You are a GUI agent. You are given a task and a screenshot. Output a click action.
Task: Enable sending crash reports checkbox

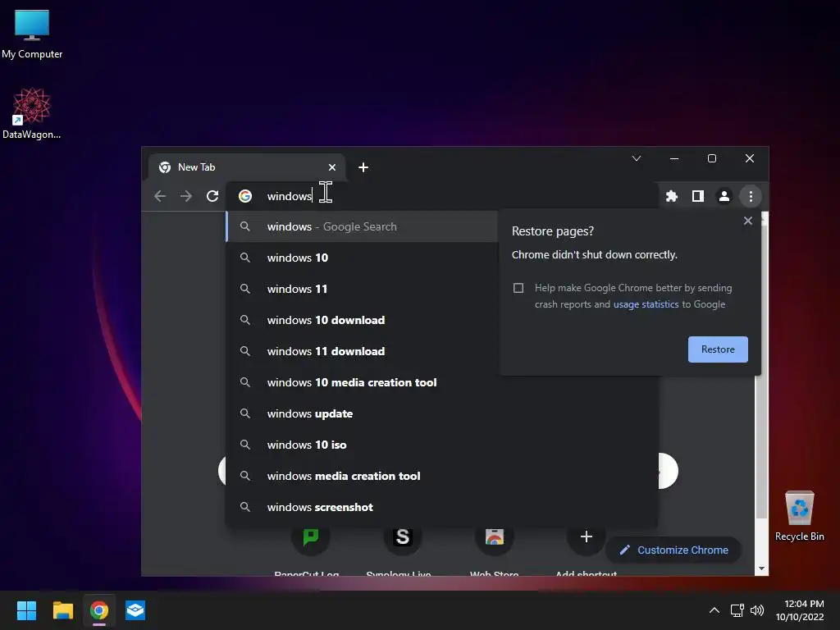(x=518, y=288)
